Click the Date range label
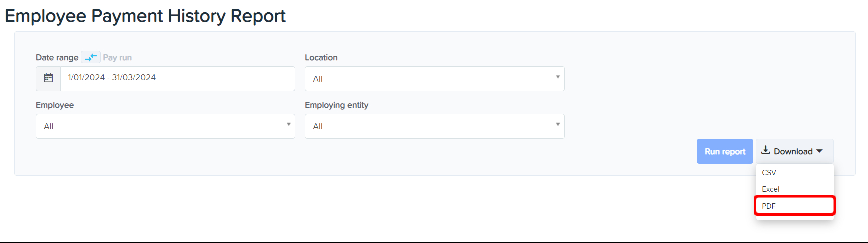The image size is (868, 243). [x=57, y=57]
